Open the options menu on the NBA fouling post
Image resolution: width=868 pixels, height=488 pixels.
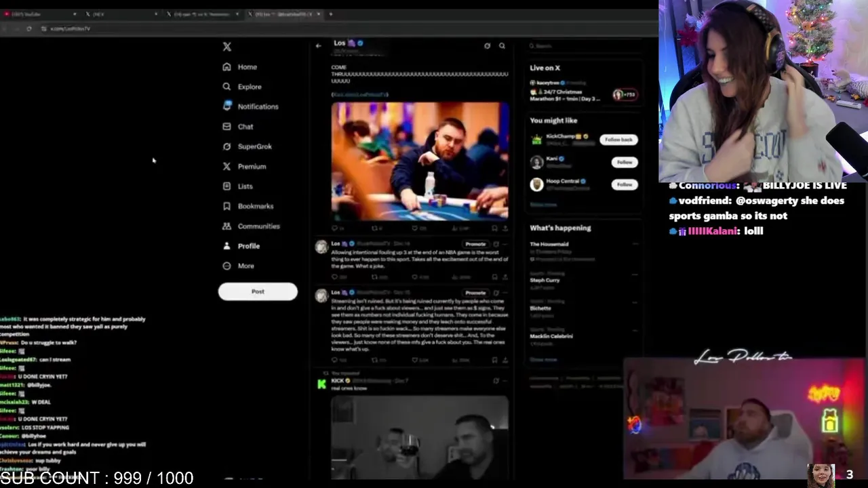(505, 244)
